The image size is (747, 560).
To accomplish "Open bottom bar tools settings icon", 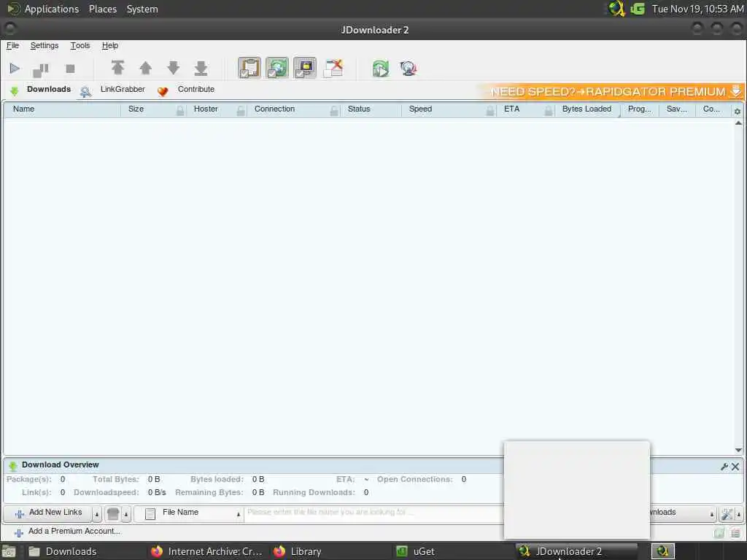I will tap(727, 514).
